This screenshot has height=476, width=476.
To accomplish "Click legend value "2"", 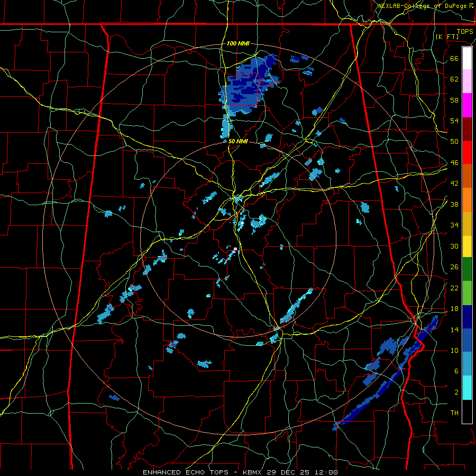I will pos(456,392).
